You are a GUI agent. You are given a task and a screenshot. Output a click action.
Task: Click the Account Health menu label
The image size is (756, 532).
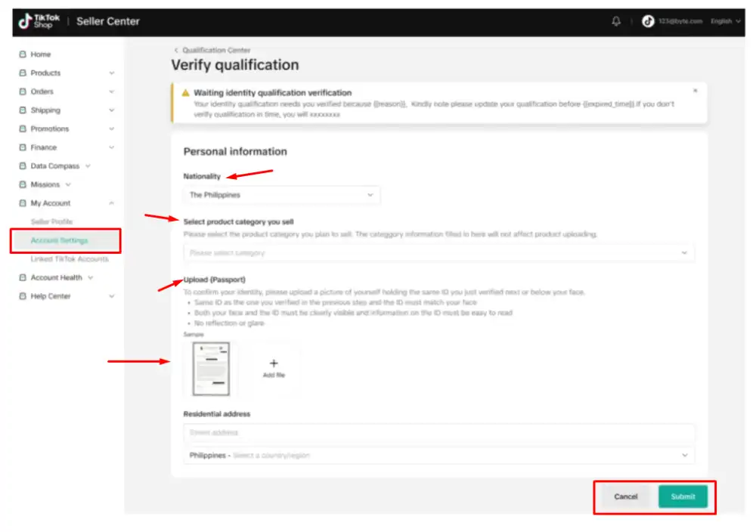(x=57, y=277)
